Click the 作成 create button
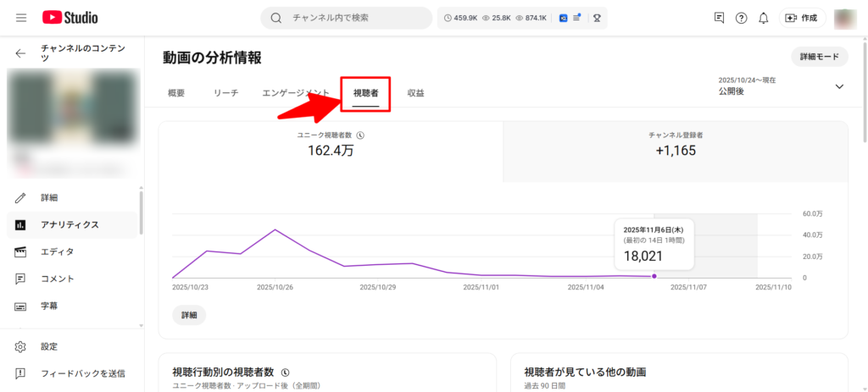Image resolution: width=868 pixels, height=392 pixels. (x=802, y=18)
